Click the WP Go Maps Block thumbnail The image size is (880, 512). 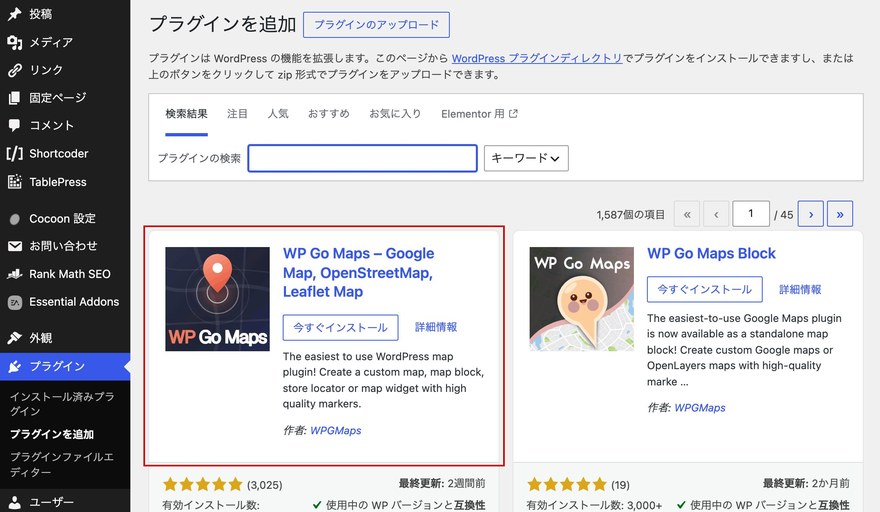(581, 299)
